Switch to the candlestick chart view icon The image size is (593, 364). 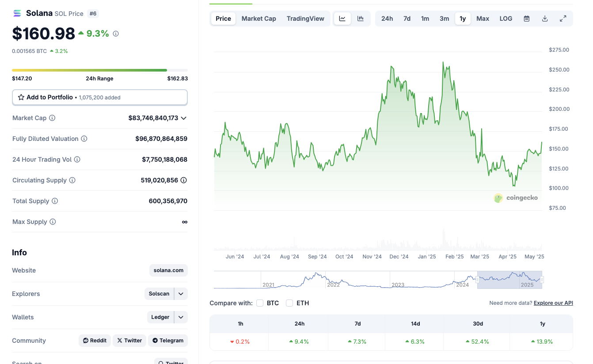pyautogui.click(x=361, y=19)
